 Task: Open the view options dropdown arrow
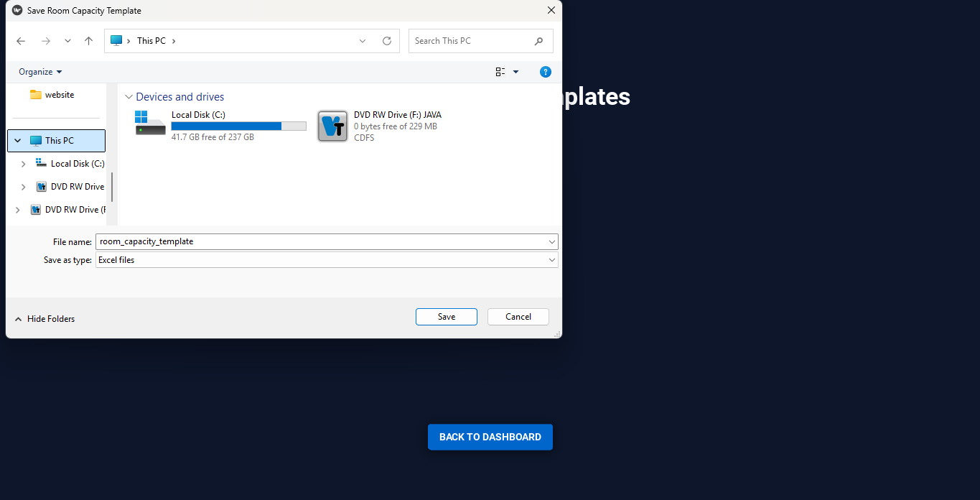tap(515, 72)
